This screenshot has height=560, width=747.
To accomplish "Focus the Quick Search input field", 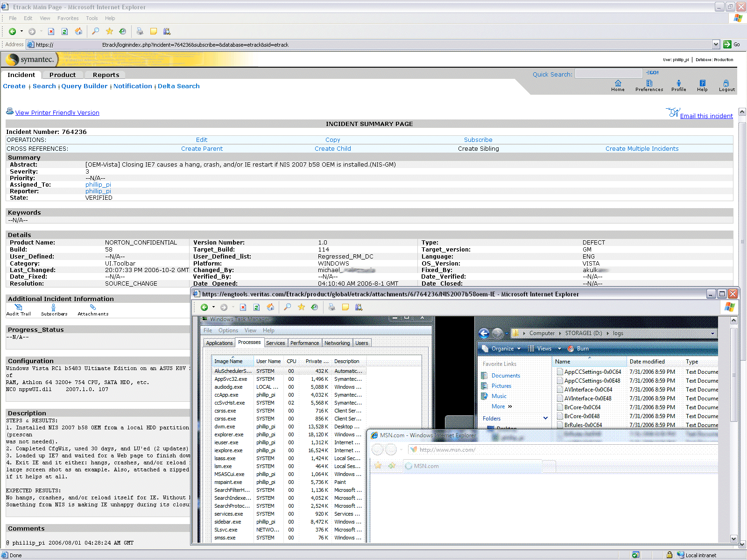I will (609, 74).
